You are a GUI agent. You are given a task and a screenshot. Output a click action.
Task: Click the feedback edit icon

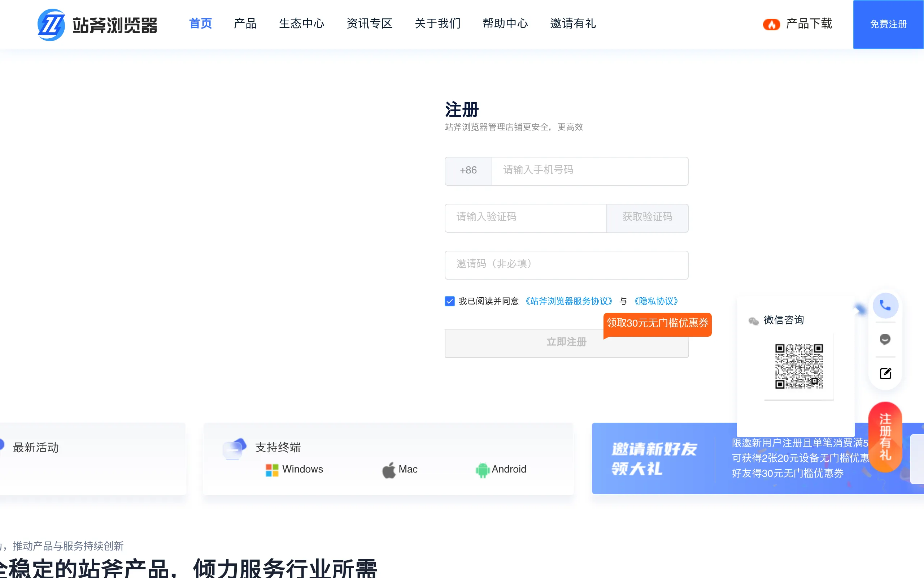pyautogui.click(x=885, y=374)
